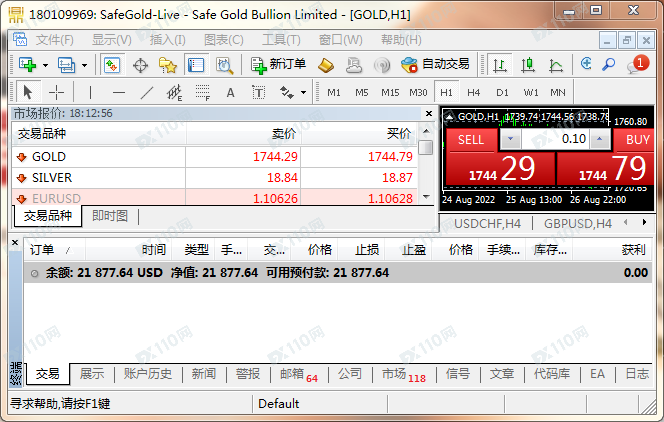This screenshot has height=422, width=664.
Task: Switch to 即时图 tick chart tab
Action: tap(110, 216)
